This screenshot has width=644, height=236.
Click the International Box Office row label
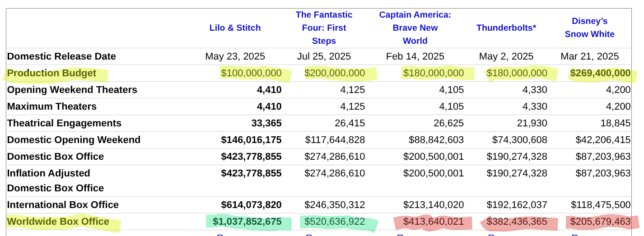63,205
